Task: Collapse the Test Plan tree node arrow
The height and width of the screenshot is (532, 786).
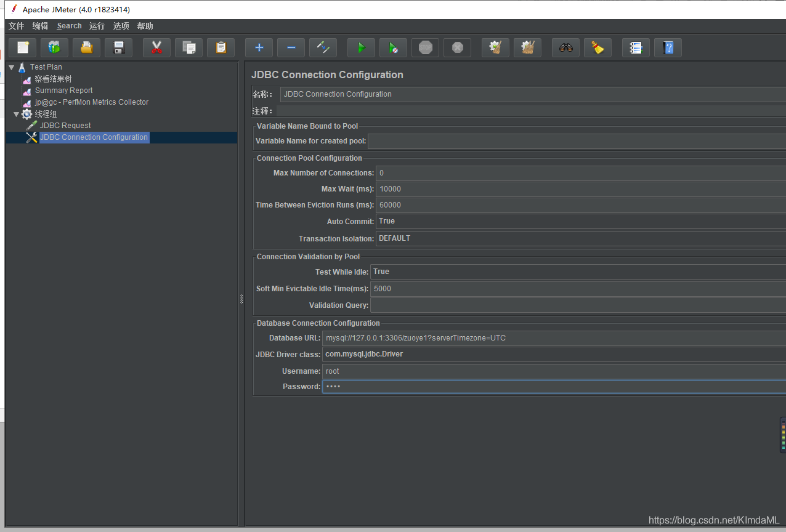Action: pos(12,67)
